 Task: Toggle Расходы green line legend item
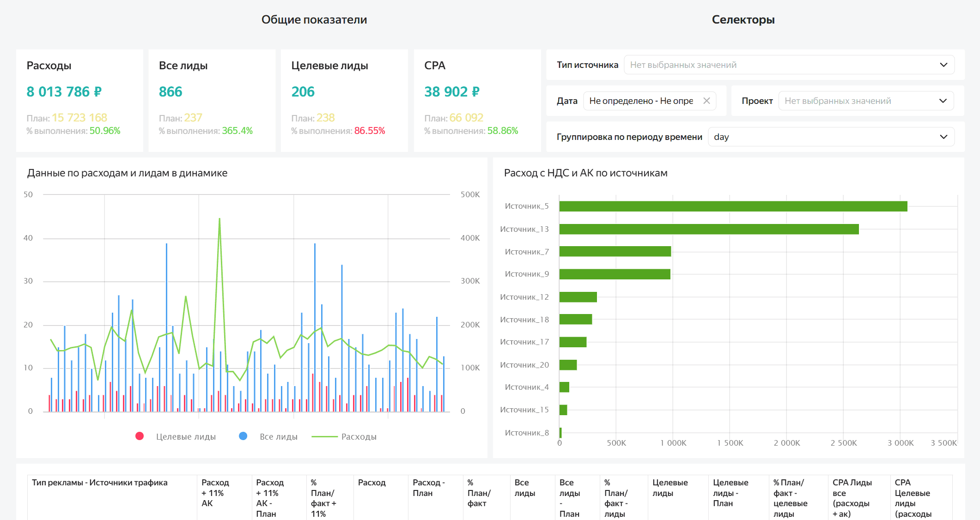(344, 436)
